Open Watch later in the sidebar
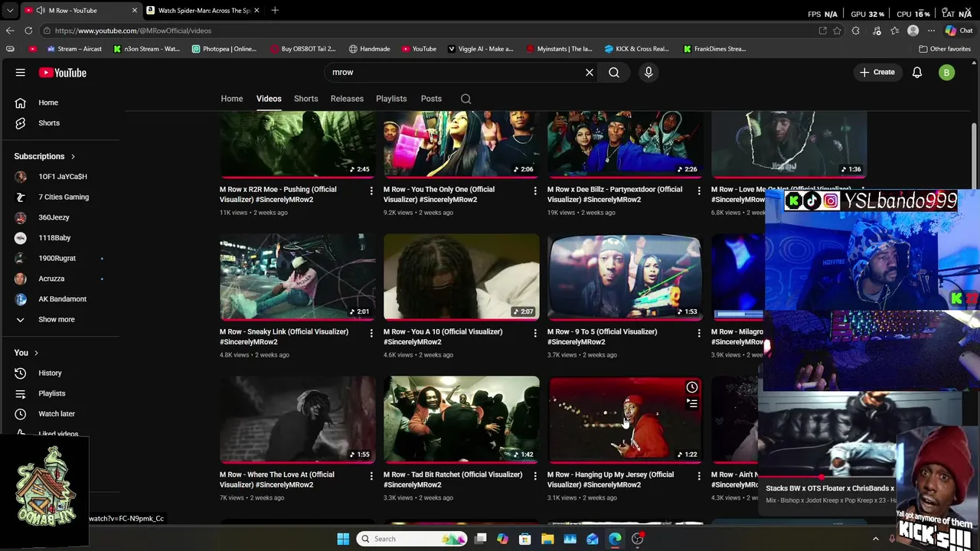This screenshot has height=551, width=980. [58, 414]
